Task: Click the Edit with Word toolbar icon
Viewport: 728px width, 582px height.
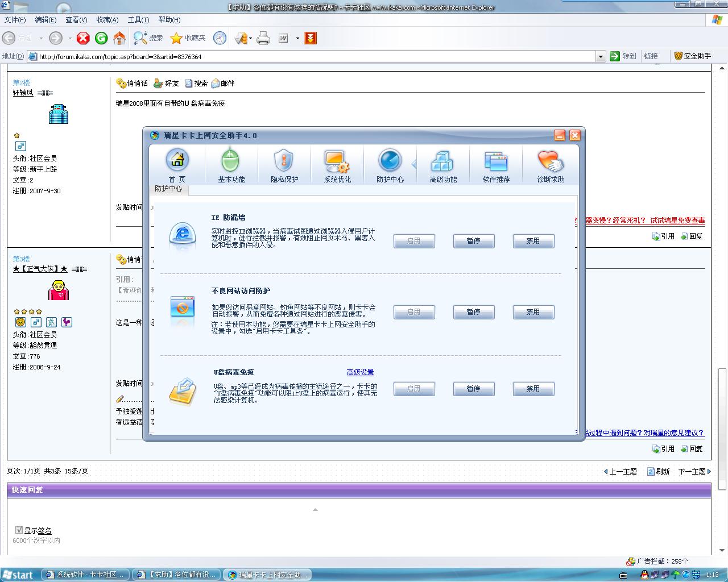Action: (283, 38)
